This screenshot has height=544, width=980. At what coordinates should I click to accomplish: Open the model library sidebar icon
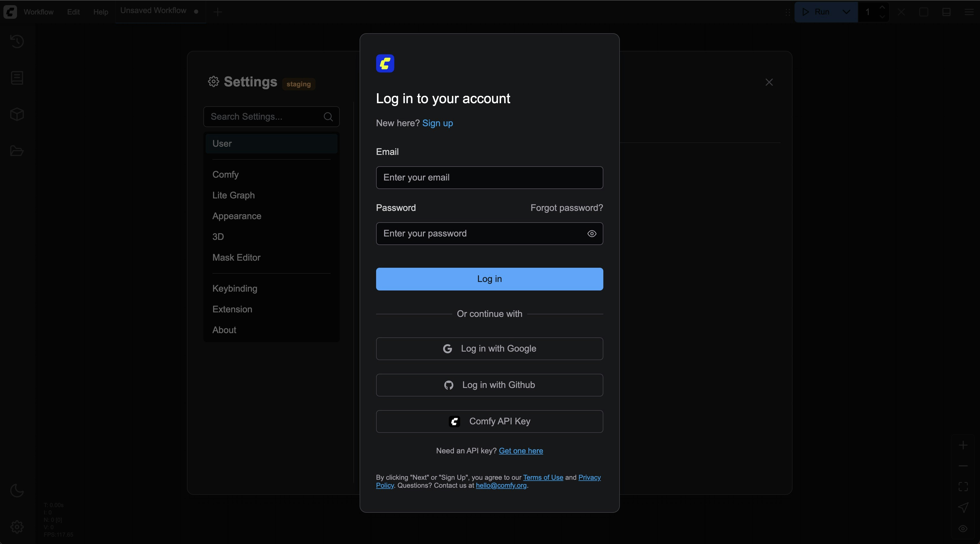17,113
